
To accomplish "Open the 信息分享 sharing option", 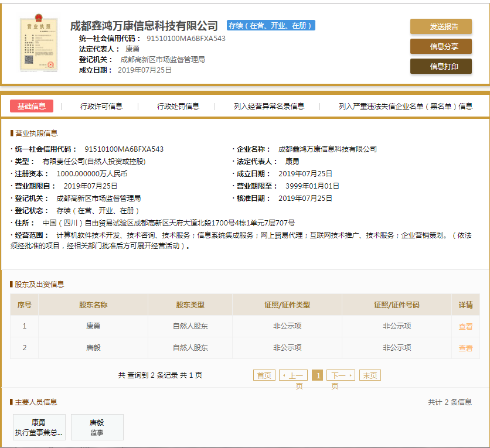I will 440,47.
